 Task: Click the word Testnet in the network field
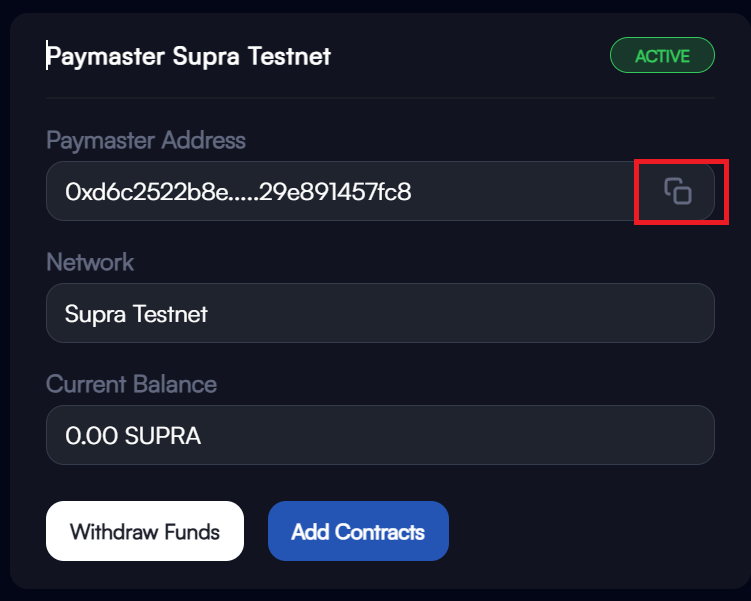pyautogui.click(x=170, y=314)
